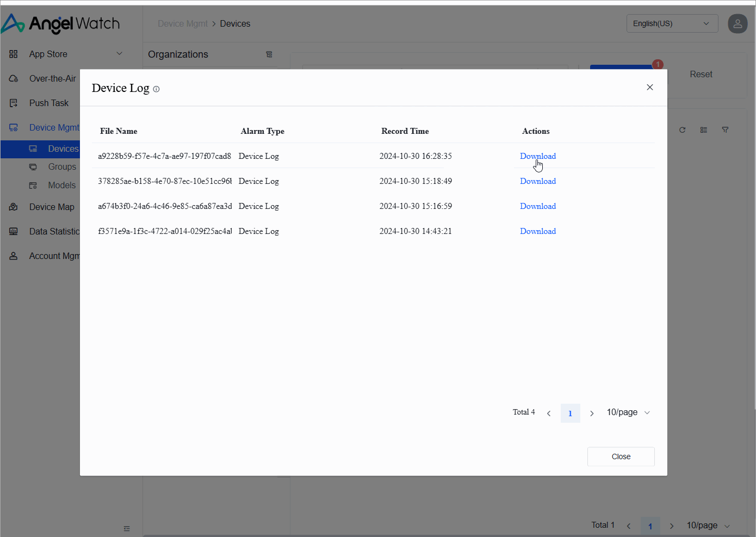Click the filter icon in device toolbar
This screenshot has width=756, height=537.
pyautogui.click(x=725, y=130)
